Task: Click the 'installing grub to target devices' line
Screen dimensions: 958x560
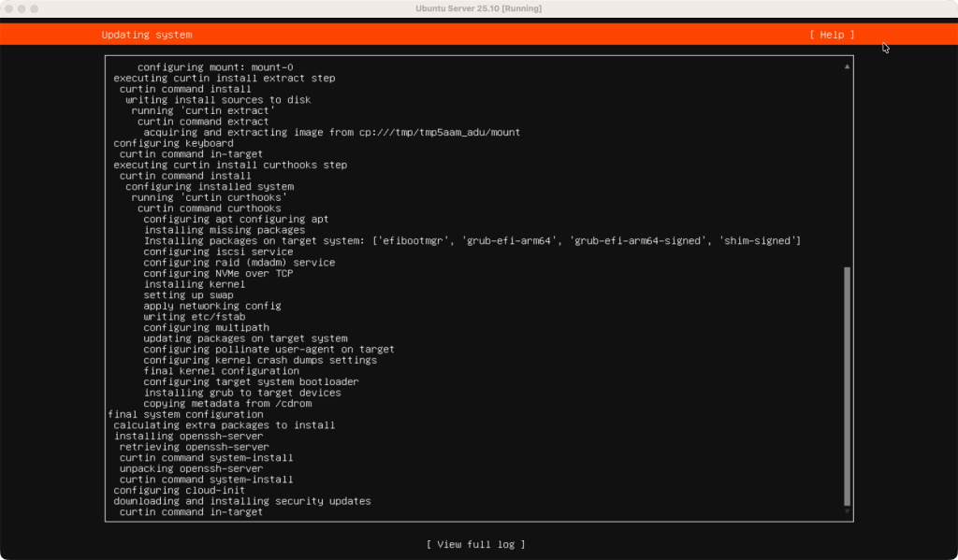Action: click(241, 393)
